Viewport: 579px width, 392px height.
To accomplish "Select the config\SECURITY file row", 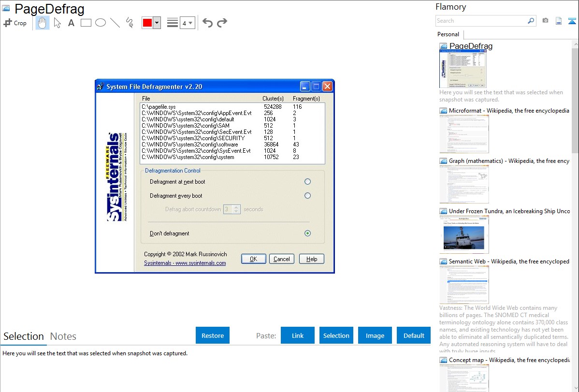I will [x=232, y=138].
